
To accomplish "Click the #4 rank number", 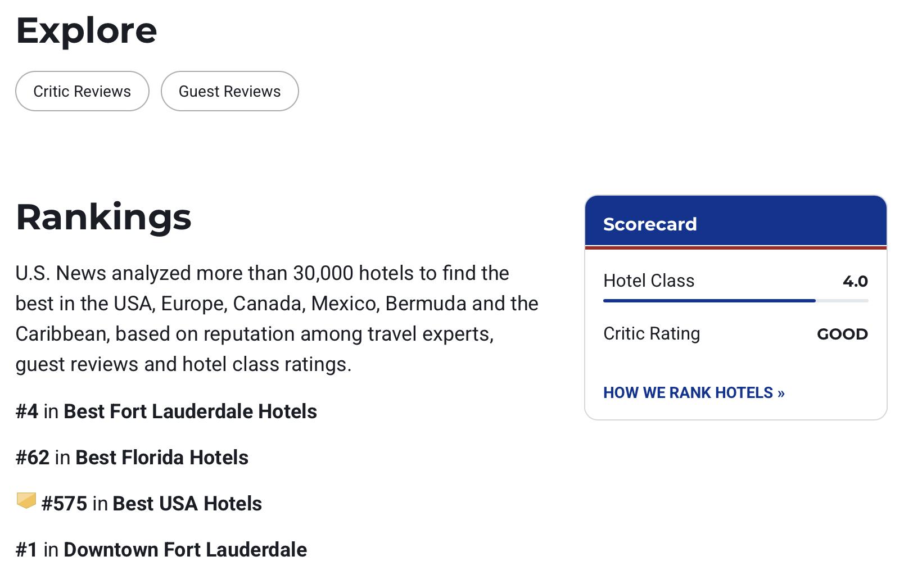I will pos(27,411).
